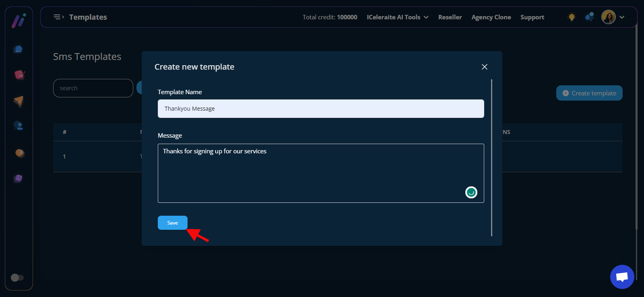Click the purple app logo in sidebar
Image resolution: width=644 pixels, height=297 pixels.
click(19, 21)
